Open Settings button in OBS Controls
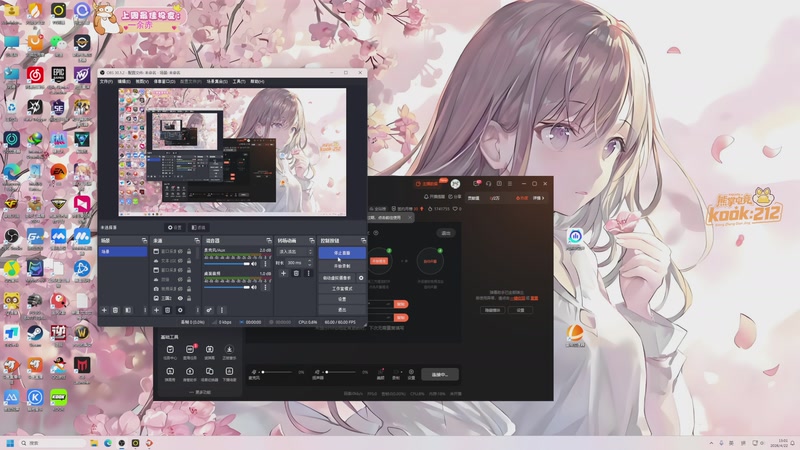 click(x=342, y=299)
